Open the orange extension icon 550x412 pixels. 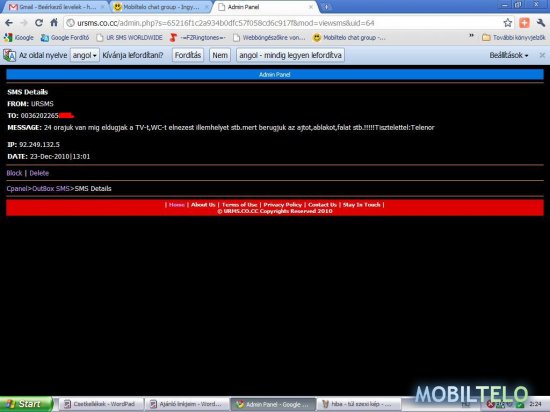[x=524, y=23]
